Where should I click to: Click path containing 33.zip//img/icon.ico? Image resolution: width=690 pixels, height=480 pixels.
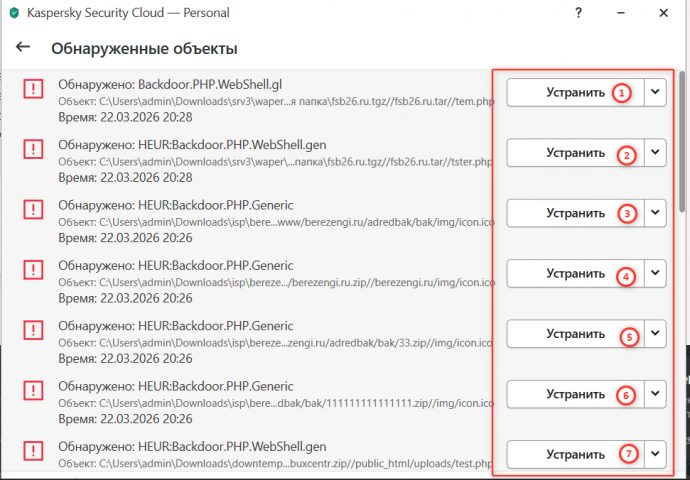point(275,343)
